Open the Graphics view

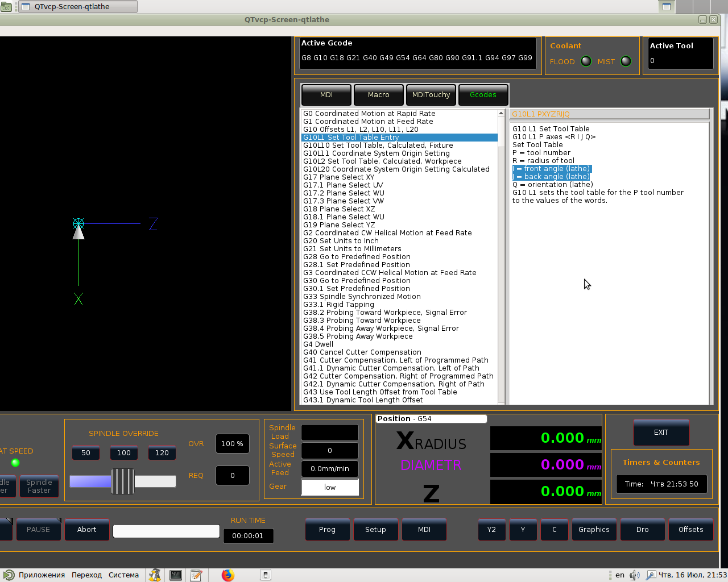click(x=594, y=530)
